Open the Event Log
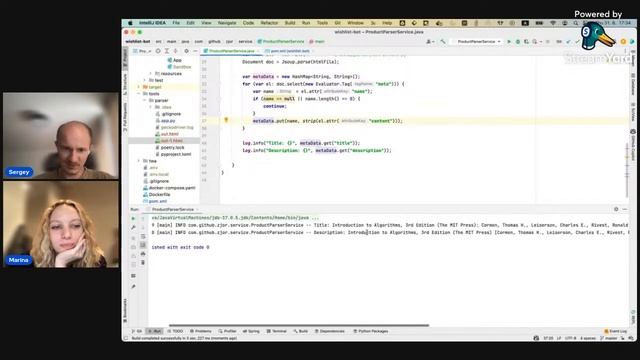This screenshot has width=640, height=360. (x=615, y=331)
